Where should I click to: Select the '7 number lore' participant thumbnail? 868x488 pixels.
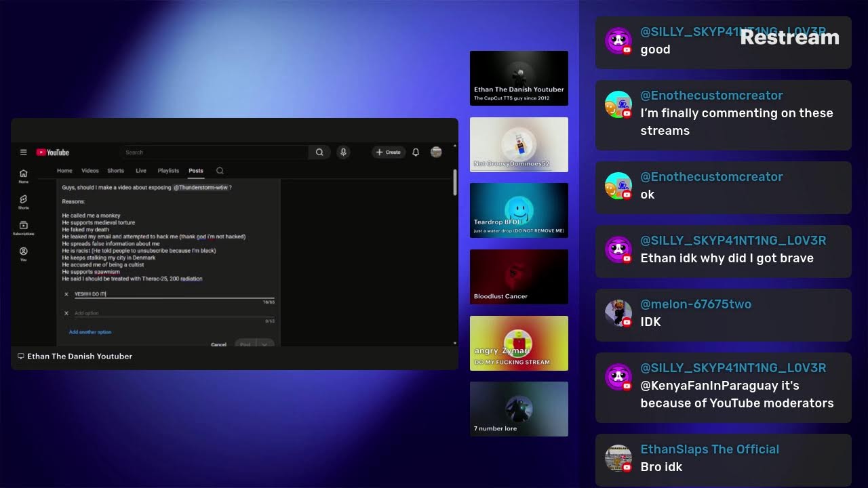pyautogui.click(x=519, y=409)
